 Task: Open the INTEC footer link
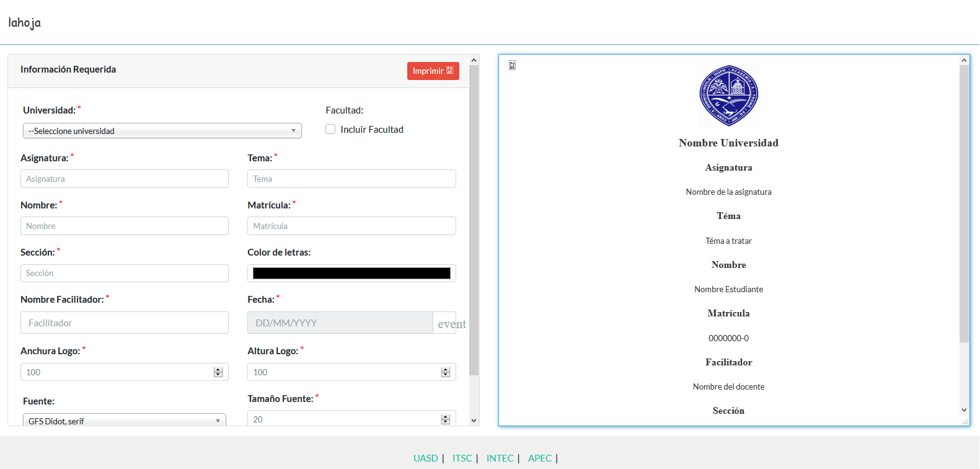click(x=500, y=458)
